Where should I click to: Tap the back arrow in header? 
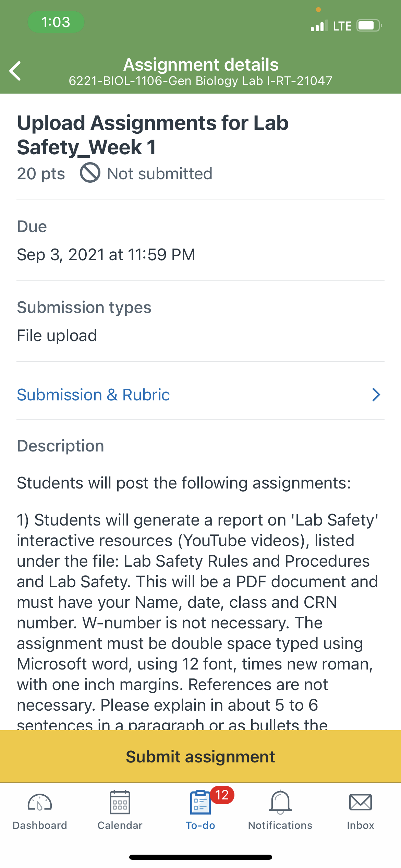tap(15, 71)
